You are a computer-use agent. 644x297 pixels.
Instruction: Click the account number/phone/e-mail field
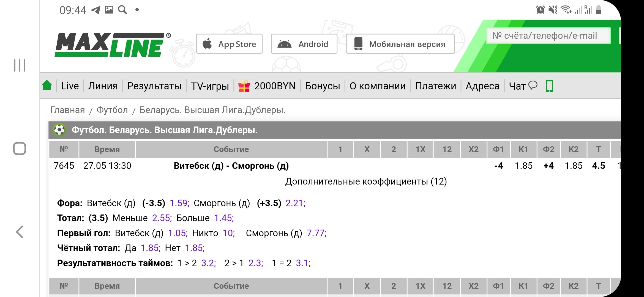tap(548, 36)
